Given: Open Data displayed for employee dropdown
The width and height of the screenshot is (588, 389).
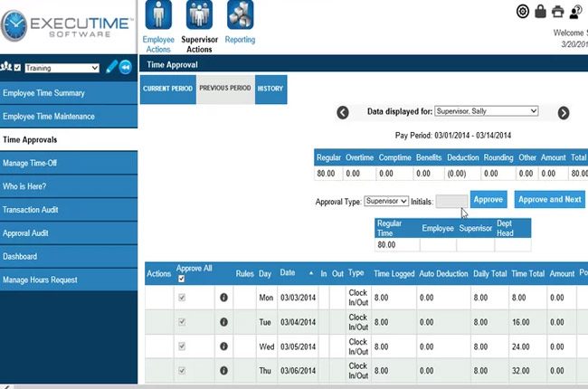Looking at the screenshot, I should [487, 111].
